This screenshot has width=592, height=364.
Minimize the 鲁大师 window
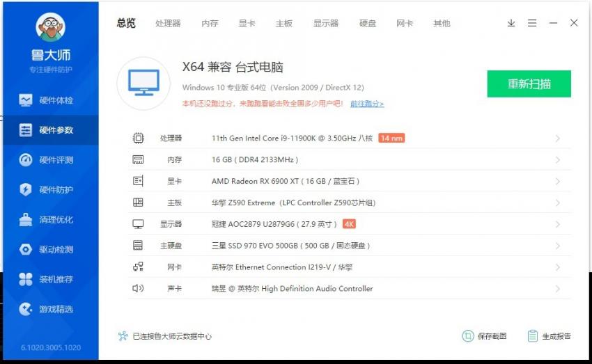pos(553,23)
